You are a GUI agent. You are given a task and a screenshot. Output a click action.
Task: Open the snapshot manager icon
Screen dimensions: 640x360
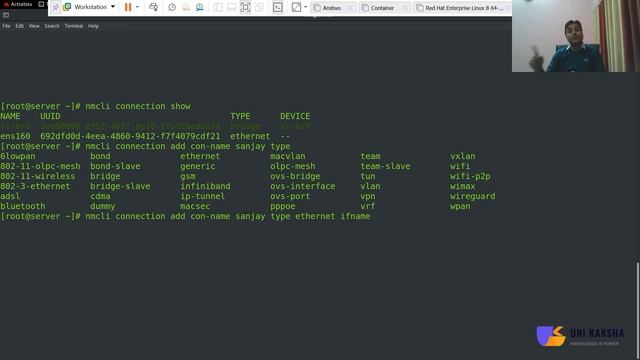(x=200, y=7)
